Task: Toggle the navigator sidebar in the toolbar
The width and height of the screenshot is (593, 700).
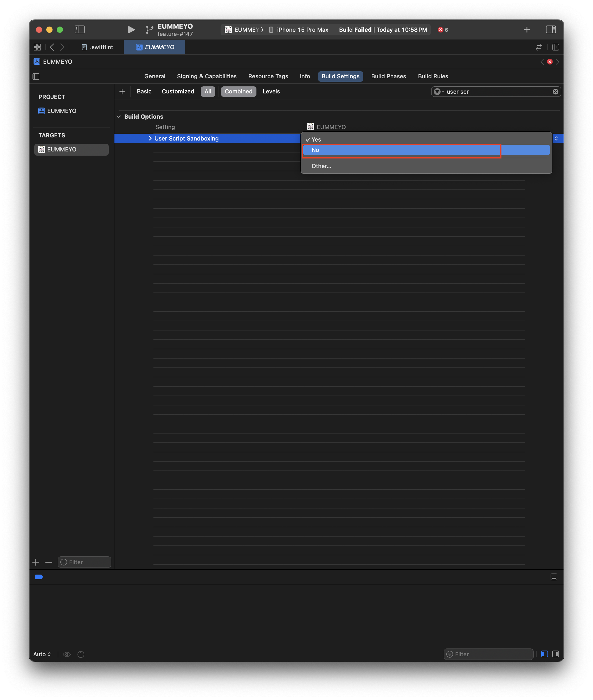Action: (x=79, y=30)
